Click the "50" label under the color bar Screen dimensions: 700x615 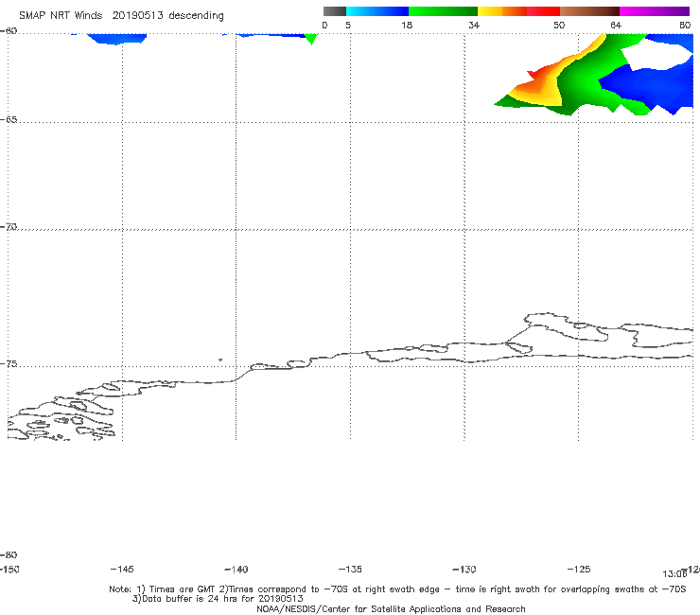[559, 26]
